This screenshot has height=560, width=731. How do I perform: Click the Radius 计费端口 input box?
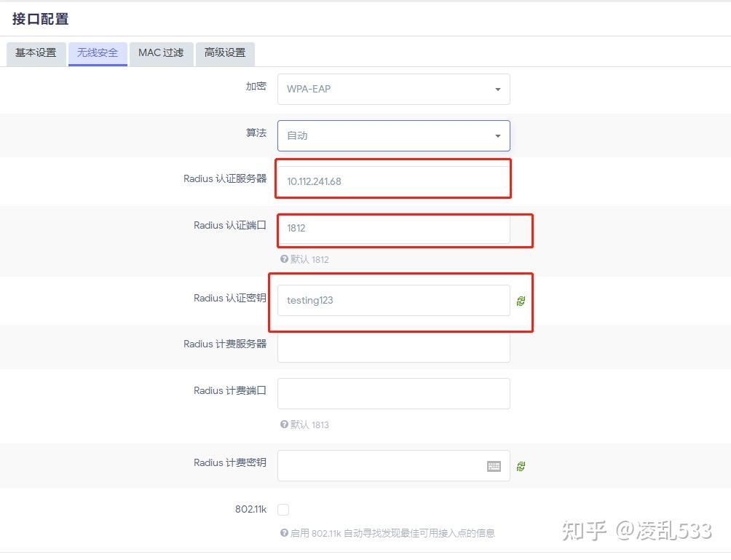(x=393, y=393)
